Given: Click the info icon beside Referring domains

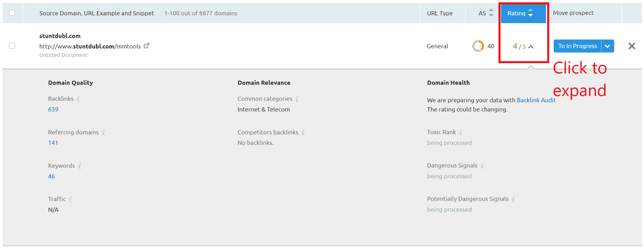Looking at the screenshot, I should [x=103, y=132].
